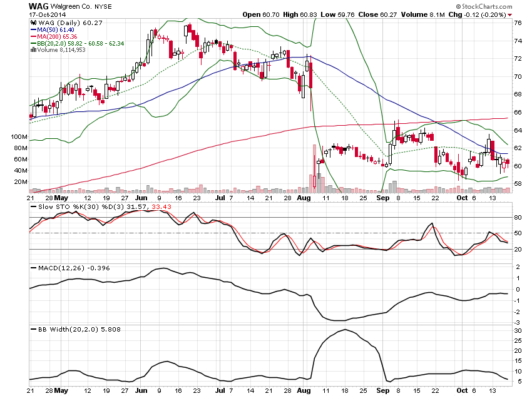Click the Volume 8.1M header value
This screenshot has width=532, height=396.
click(422, 14)
